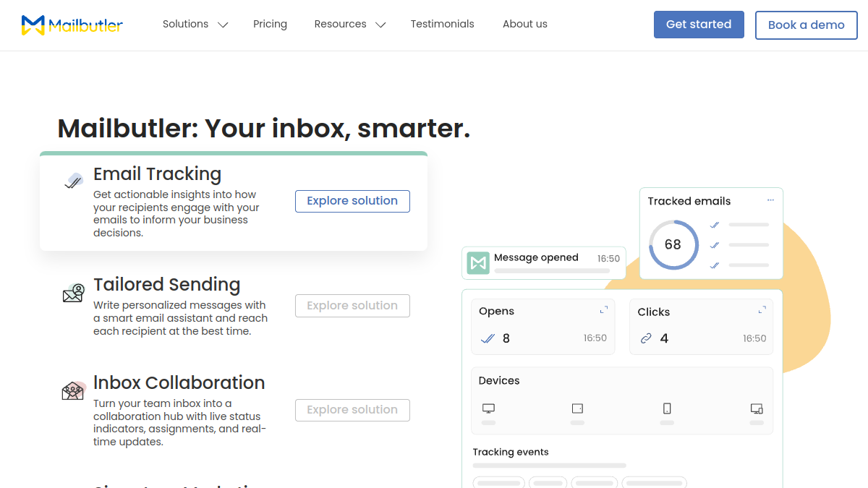Expand the Resources dropdown chevron
The image size is (868, 488).
(380, 25)
